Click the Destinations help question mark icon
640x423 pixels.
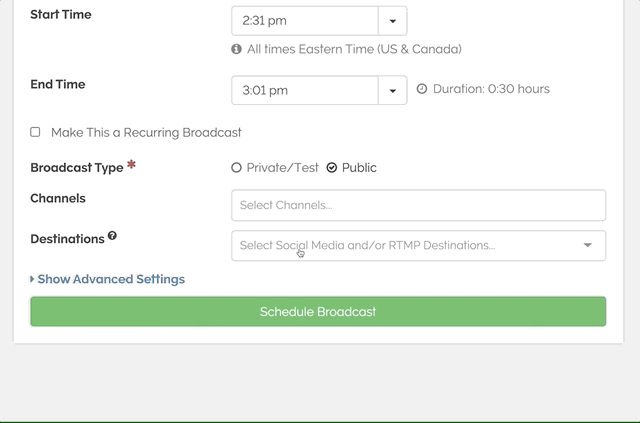click(x=112, y=236)
